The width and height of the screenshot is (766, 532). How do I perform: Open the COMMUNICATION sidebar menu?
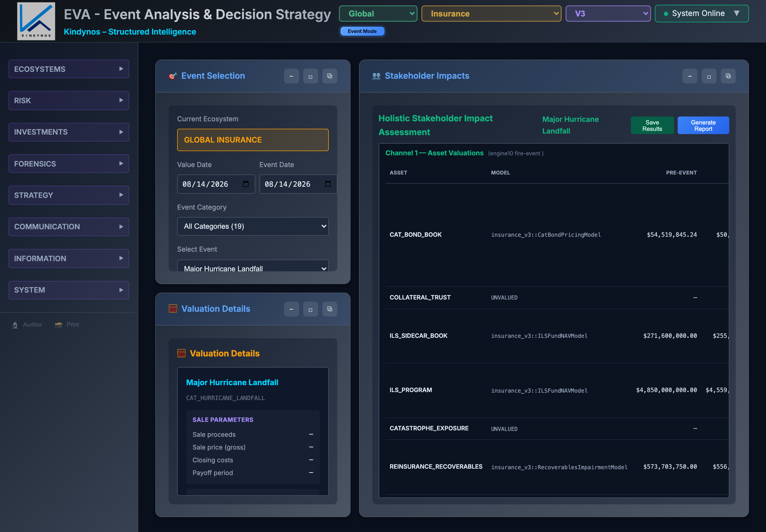pyautogui.click(x=69, y=227)
